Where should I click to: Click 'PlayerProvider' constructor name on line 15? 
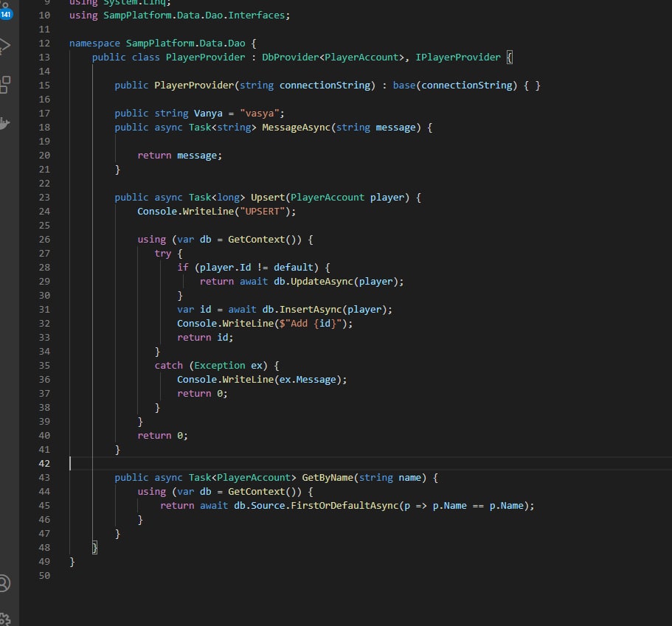tap(194, 86)
